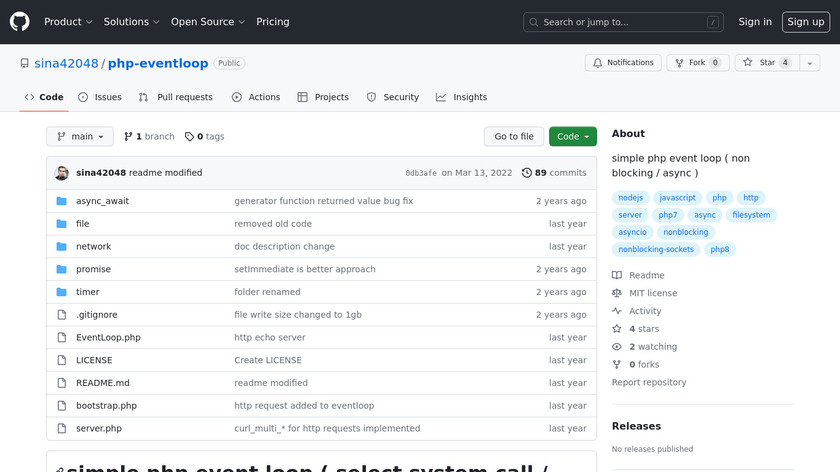Open the Solutions menu
840x472 pixels.
click(131, 22)
